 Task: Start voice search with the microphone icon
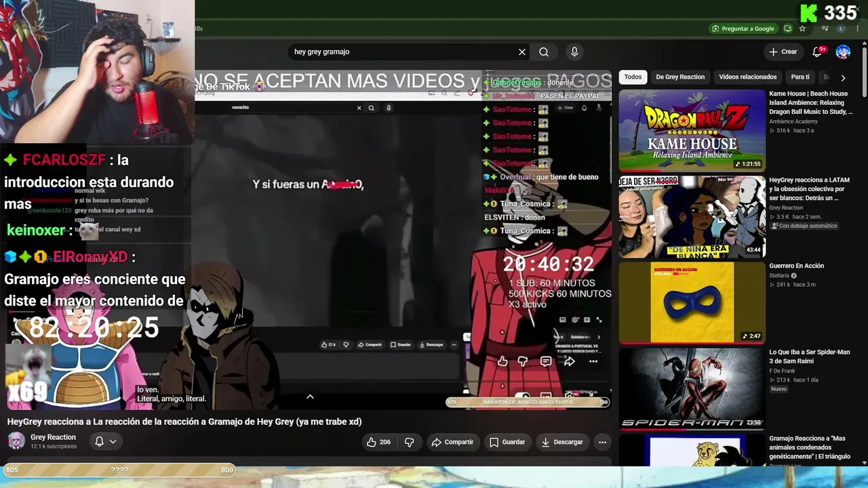[574, 52]
